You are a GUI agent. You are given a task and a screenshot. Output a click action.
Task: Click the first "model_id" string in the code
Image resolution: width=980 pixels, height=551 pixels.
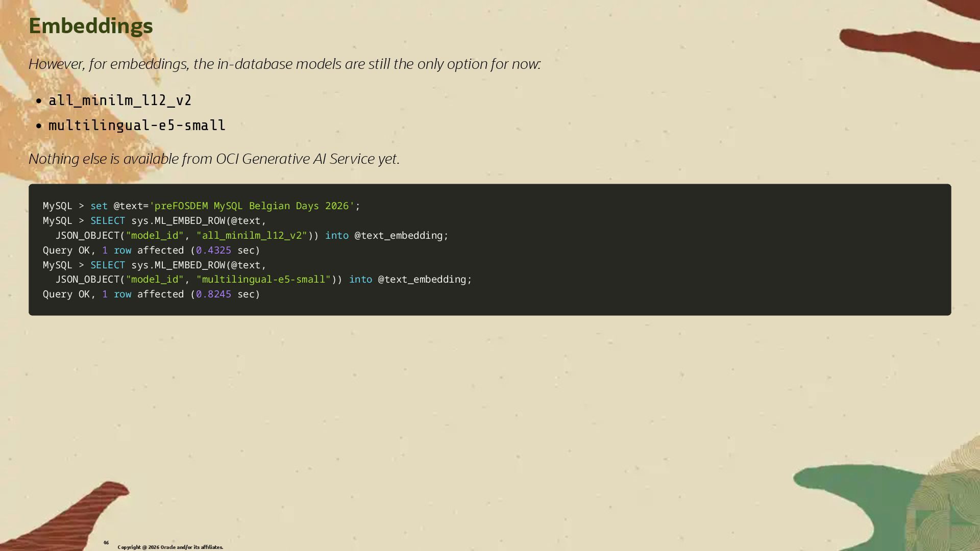click(154, 236)
